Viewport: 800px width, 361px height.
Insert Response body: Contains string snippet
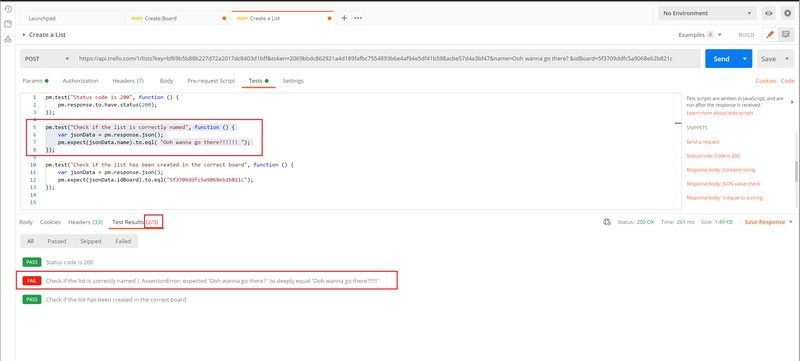pyautogui.click(x=720, y=169)
